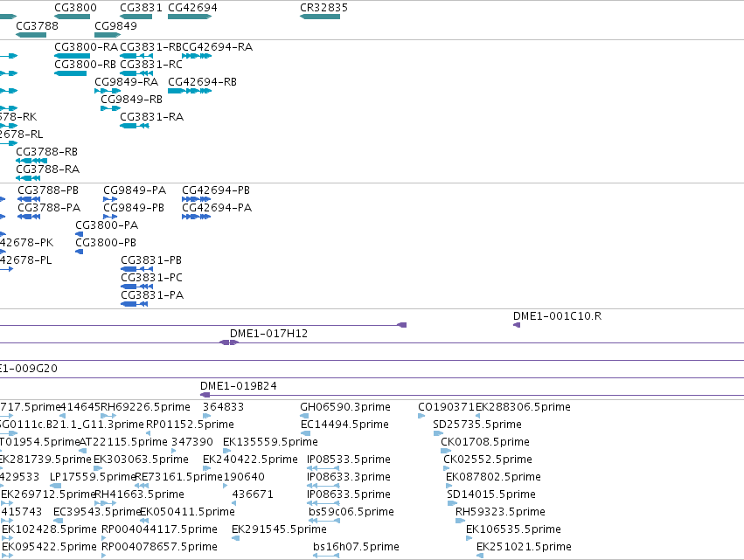Image resolution: width=744 pixels, height=560 pixels.
Task: Click the RH59323.5prime EST
Action: point(460,521)
